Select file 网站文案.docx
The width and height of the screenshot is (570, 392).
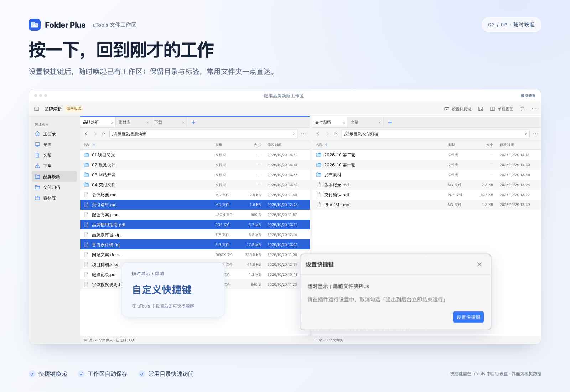(195, 255)
